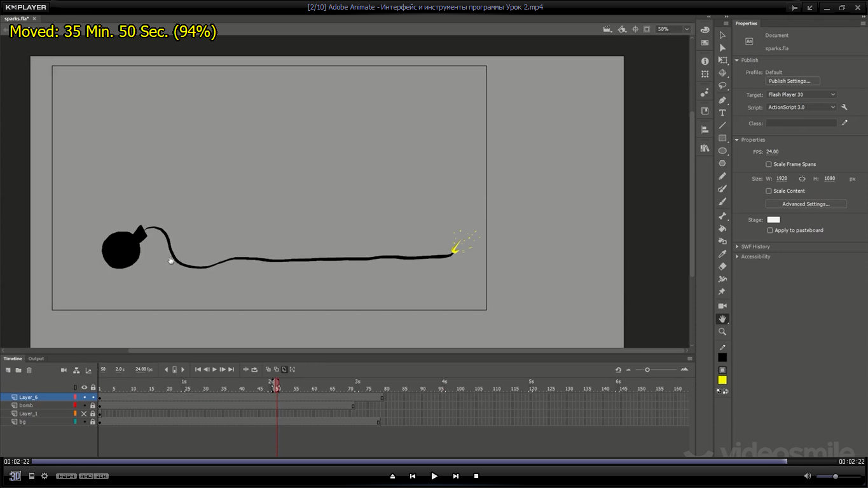Select the Hand tool in toolbar
Screen dimensions: 868x488
tap(722, 319)
